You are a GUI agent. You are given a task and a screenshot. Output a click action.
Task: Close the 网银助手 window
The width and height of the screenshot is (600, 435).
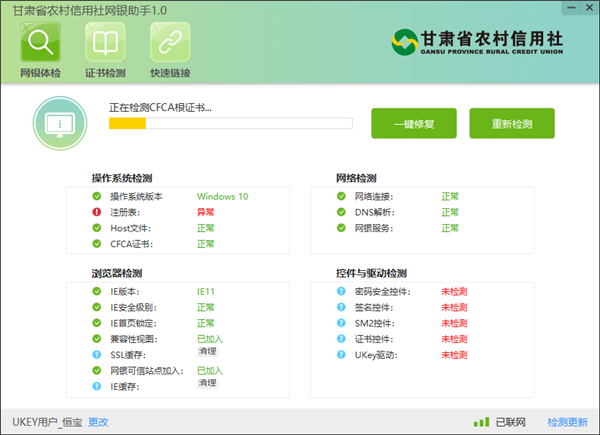[x=589, y=7]
